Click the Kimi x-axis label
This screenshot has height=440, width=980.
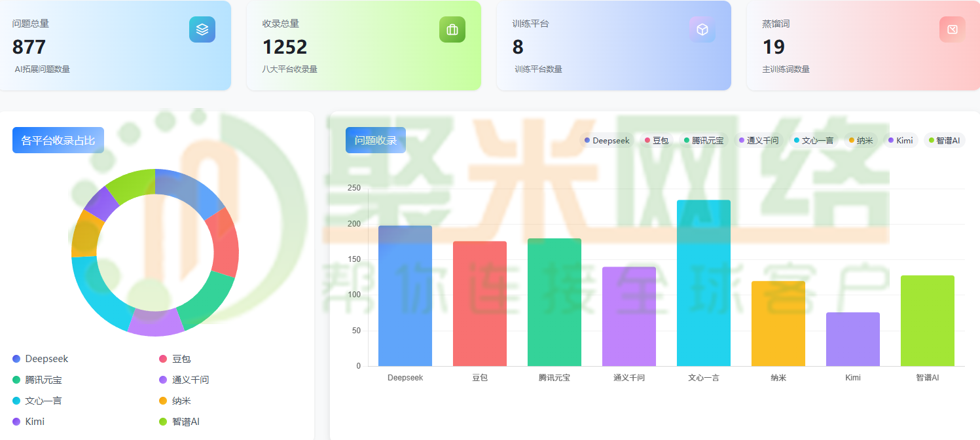853,378
